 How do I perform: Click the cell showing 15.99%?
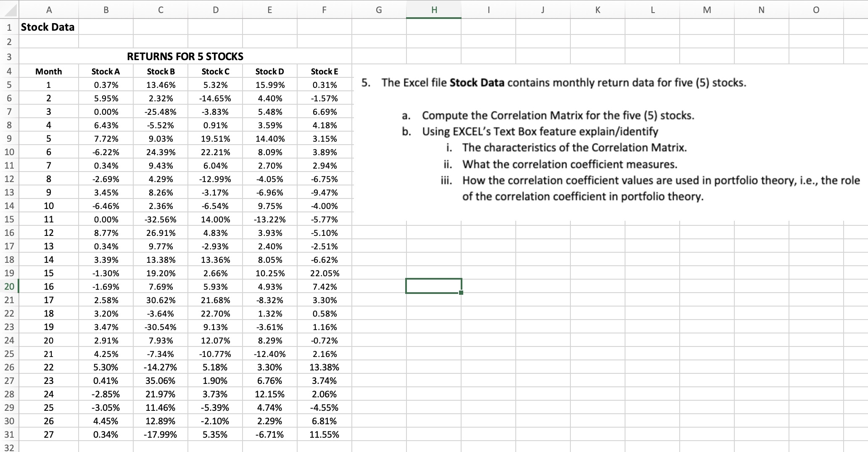(269, 85)
